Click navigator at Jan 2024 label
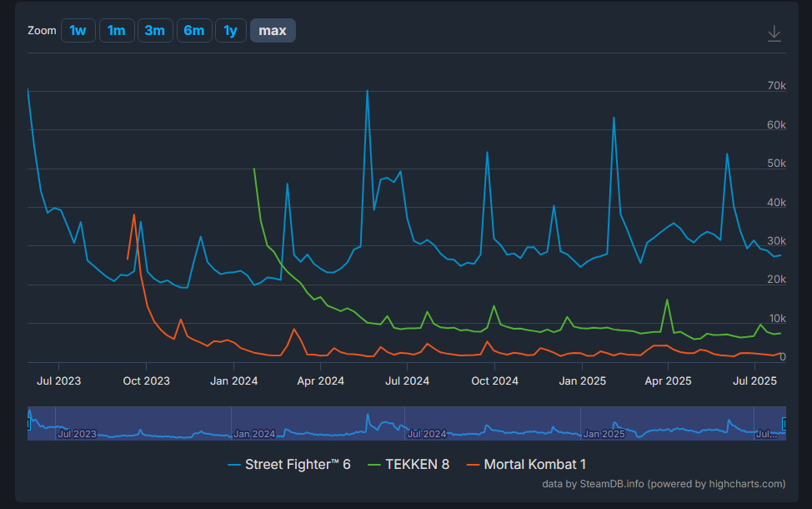812x509 pixels. point(254,434)
